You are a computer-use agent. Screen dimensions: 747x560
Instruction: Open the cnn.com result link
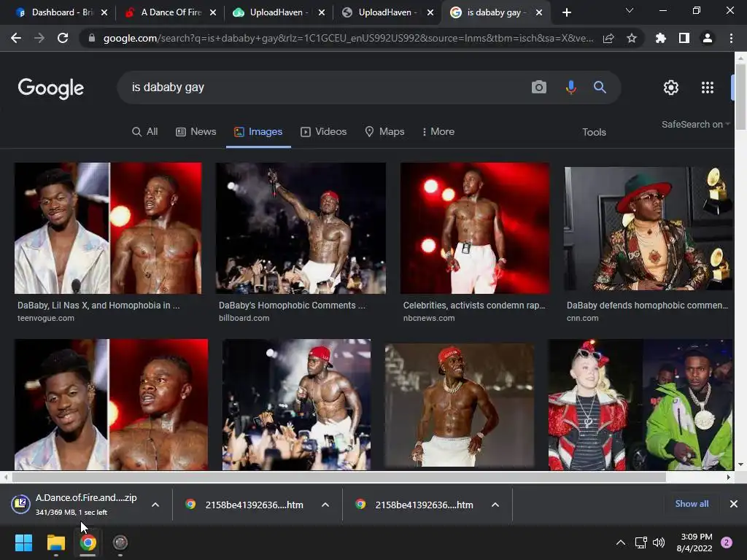[x=583, y=318]
